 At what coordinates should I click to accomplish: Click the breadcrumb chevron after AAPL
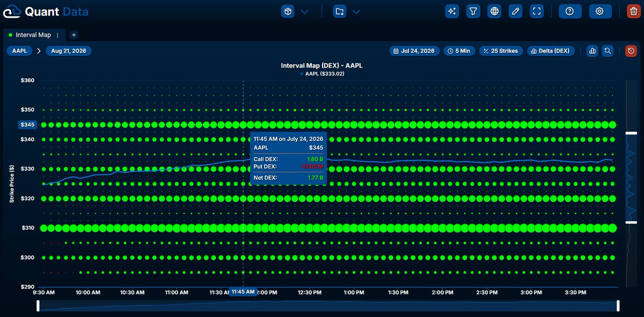click(x=39, y=51)
